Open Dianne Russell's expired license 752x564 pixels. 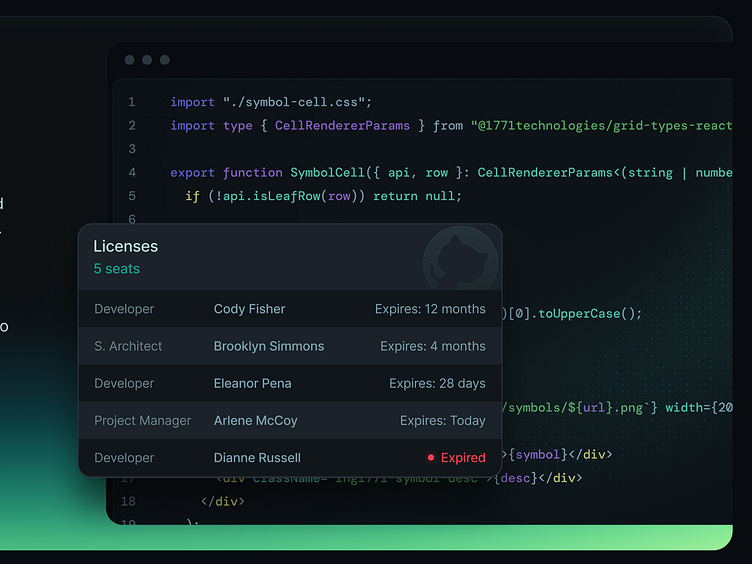[257, 458]
